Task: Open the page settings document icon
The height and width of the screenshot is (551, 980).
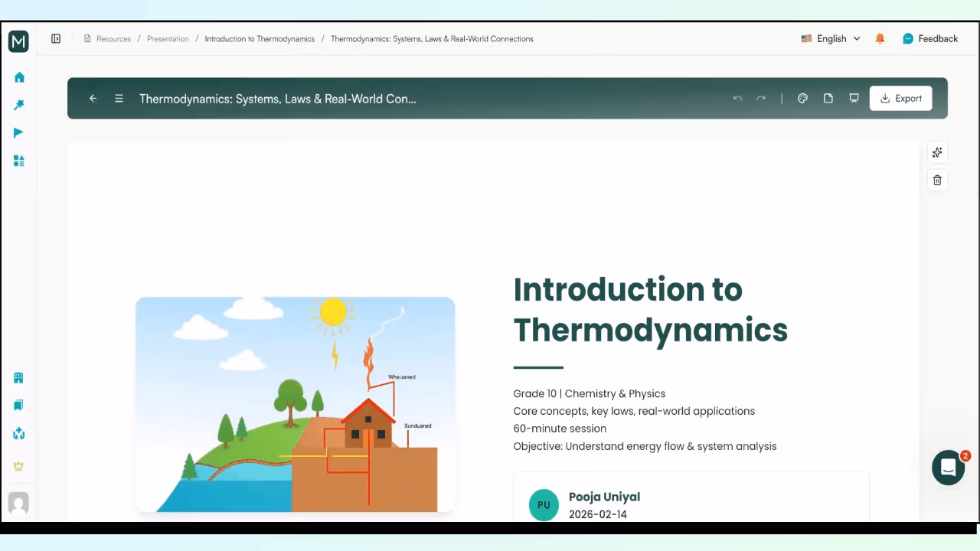Action: point(828,98)
